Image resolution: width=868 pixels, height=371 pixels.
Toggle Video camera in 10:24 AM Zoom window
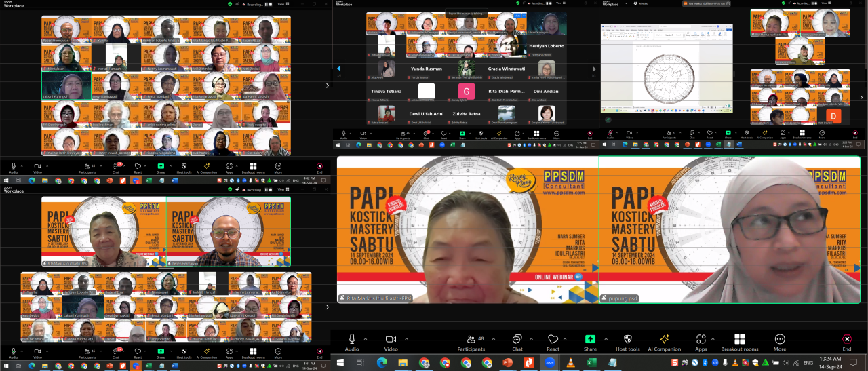click(x=391, y=343)
